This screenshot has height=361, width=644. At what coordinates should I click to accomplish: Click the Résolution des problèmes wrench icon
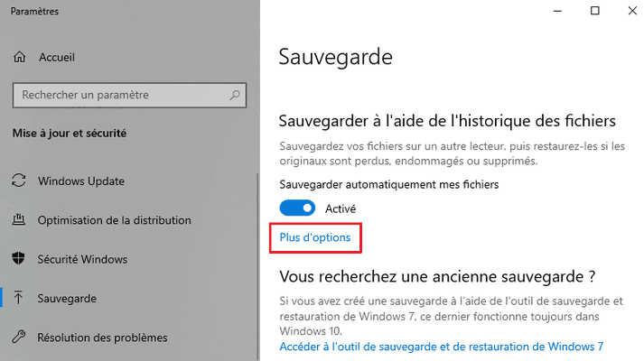(20, 338)
